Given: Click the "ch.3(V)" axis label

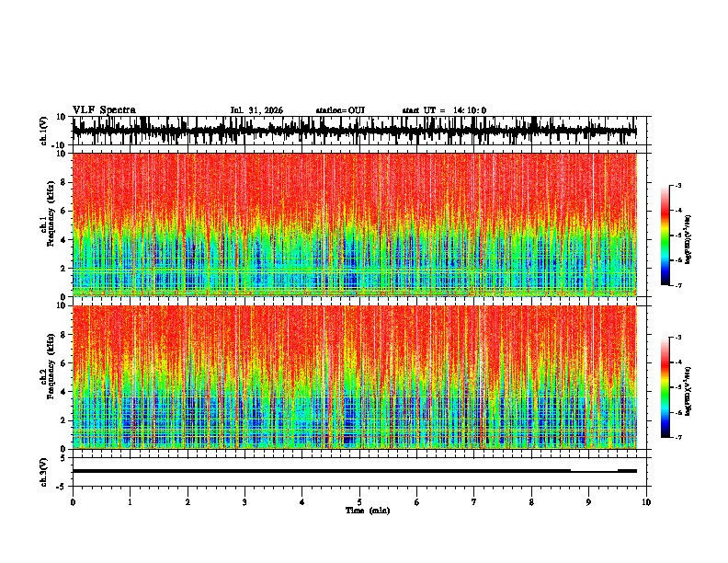Looking at the screenshot, I should click(x=44, y=472).
